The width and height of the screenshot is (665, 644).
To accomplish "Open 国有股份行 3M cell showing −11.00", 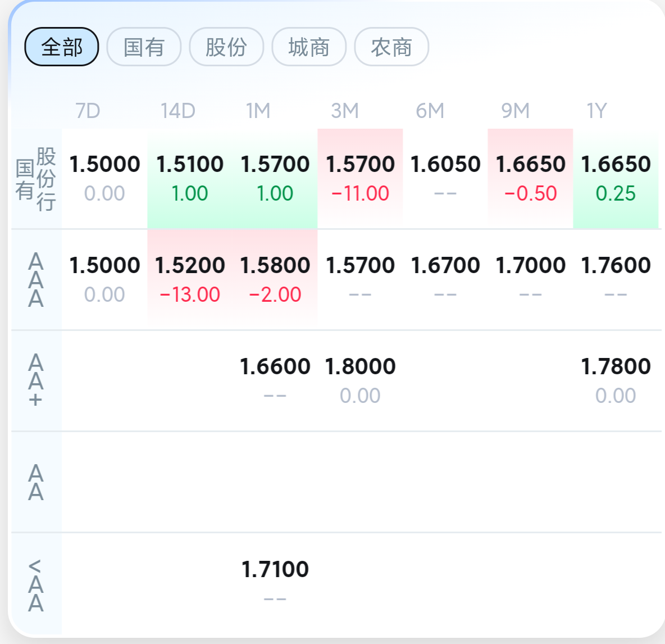I will (360, 179).
